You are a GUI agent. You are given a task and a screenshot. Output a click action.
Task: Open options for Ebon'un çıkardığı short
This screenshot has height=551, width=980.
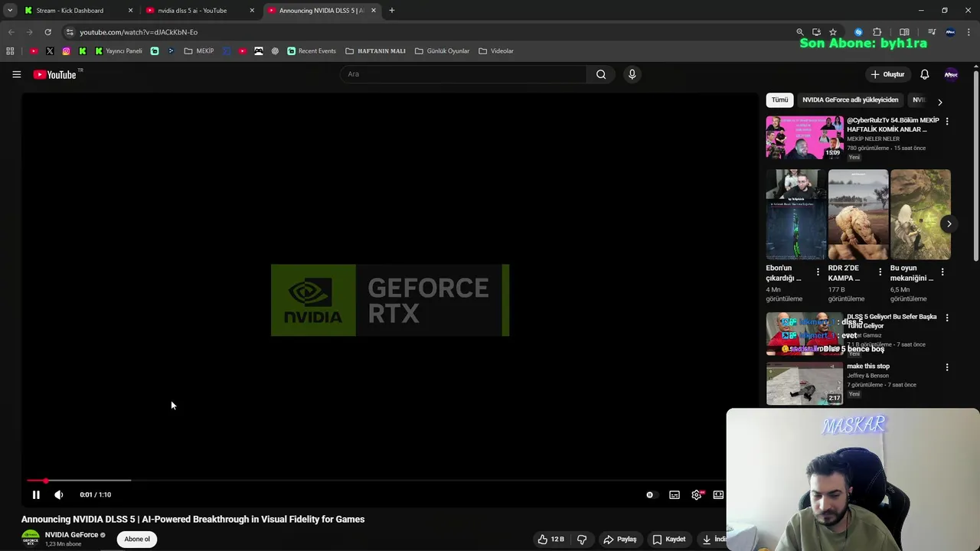(x=818, y=272)
